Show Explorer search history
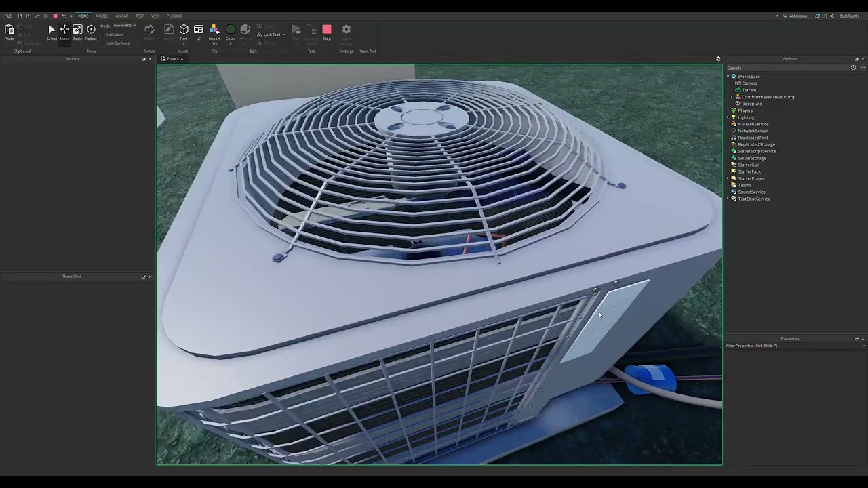Viewport: 868px width, 488px height. (853, 68)
